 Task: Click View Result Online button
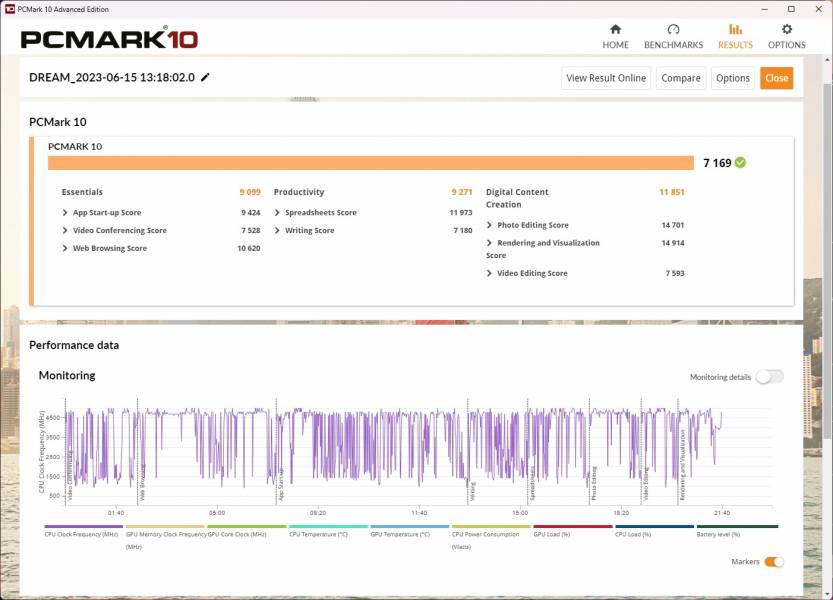(606, 78)
